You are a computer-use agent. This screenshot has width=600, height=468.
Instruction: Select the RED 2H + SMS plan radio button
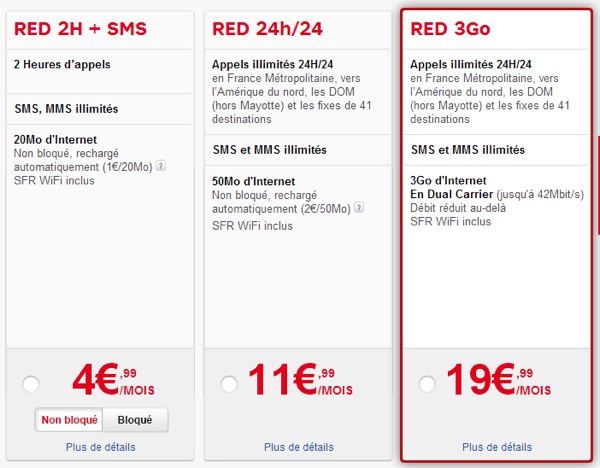pyautogui.click(x=31, y=384)
